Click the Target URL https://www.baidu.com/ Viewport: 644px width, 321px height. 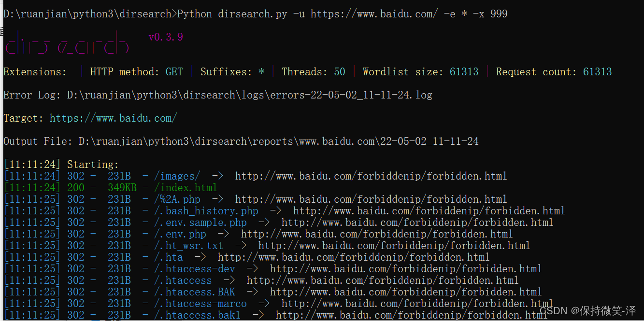point(113,118)
